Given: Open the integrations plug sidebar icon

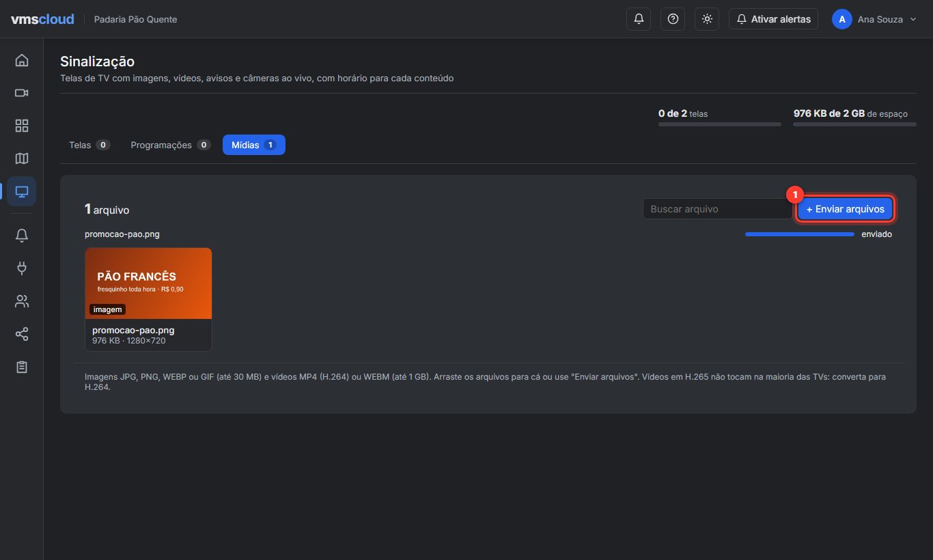Looking at the screenshot, I should point(22,268).
